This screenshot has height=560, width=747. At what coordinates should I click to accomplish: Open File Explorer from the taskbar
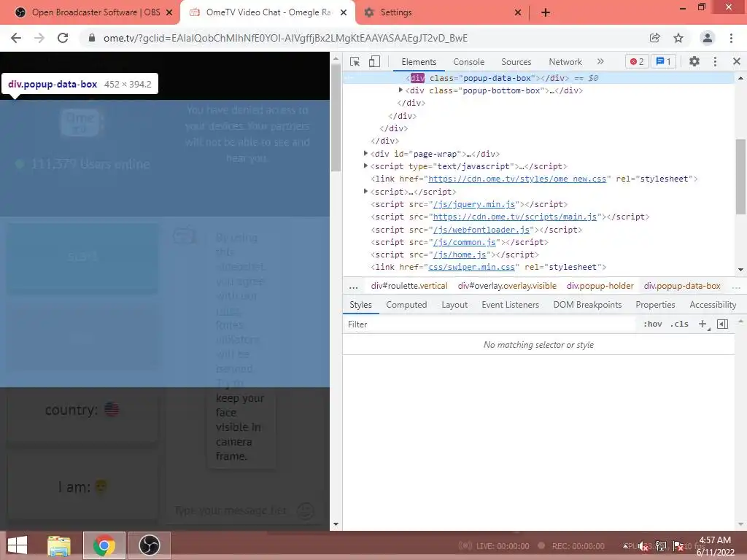tap(59, 545)
